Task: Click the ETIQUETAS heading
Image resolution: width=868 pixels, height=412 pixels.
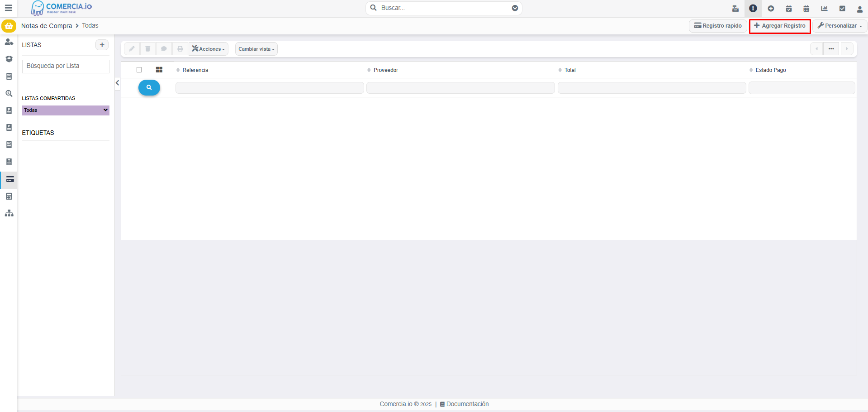Action: point(38,133)
